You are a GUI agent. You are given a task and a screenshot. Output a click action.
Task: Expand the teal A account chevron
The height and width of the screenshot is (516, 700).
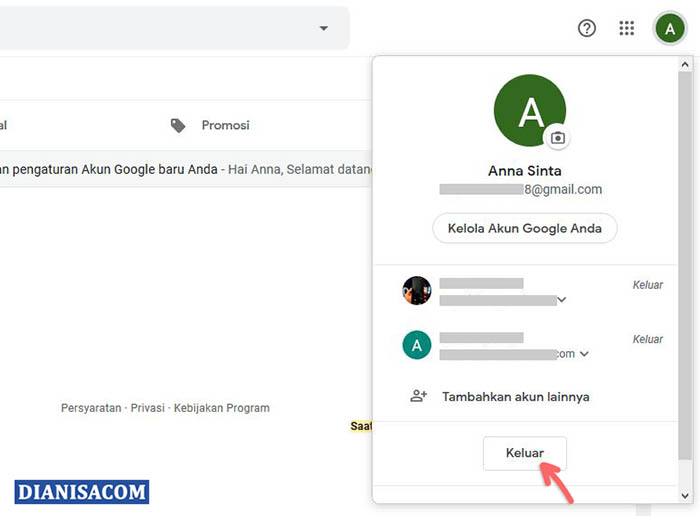tap(584, 354)
